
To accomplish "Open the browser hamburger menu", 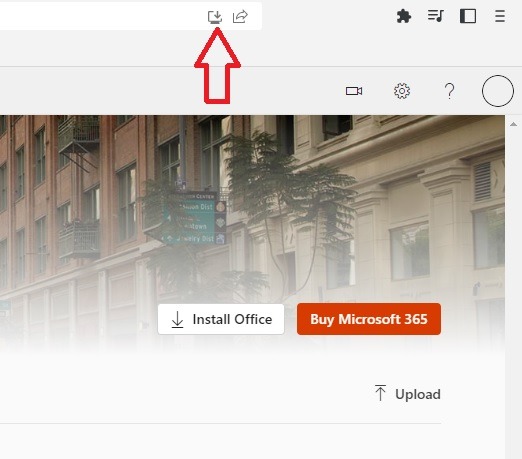I will coord(500,16).
